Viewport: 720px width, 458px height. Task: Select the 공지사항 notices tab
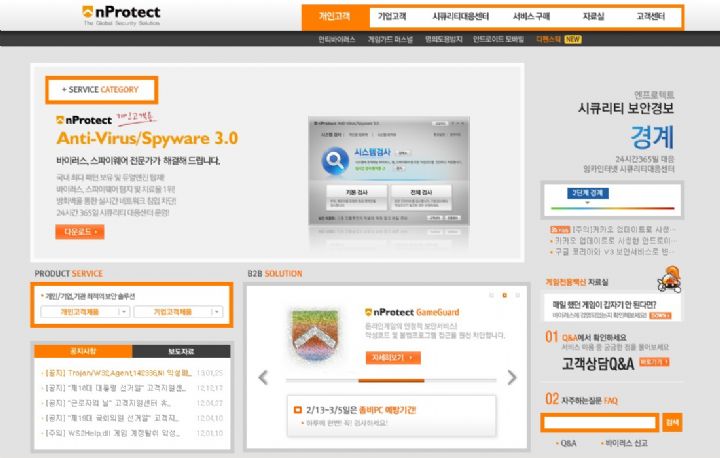(83, 351)
